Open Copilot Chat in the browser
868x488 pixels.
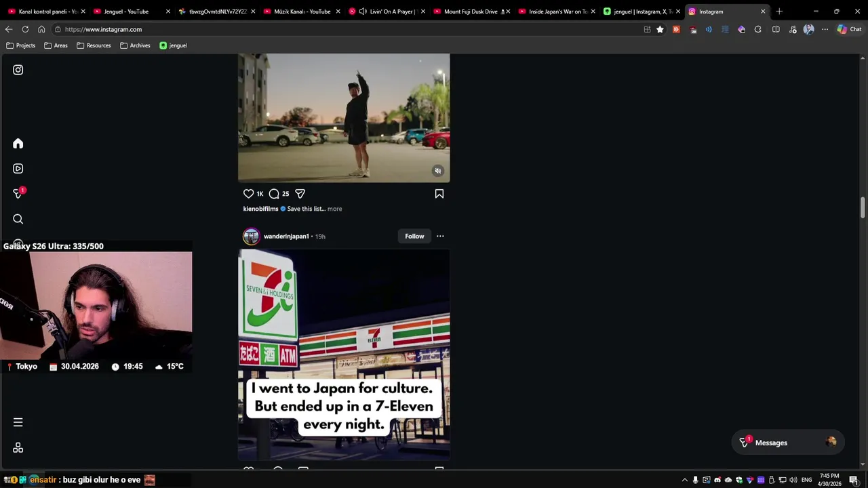(x=849, y=29)
